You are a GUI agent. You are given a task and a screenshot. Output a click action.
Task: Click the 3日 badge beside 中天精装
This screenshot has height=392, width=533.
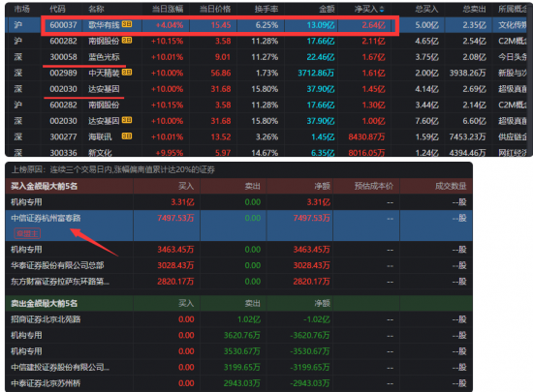point(127,73)
